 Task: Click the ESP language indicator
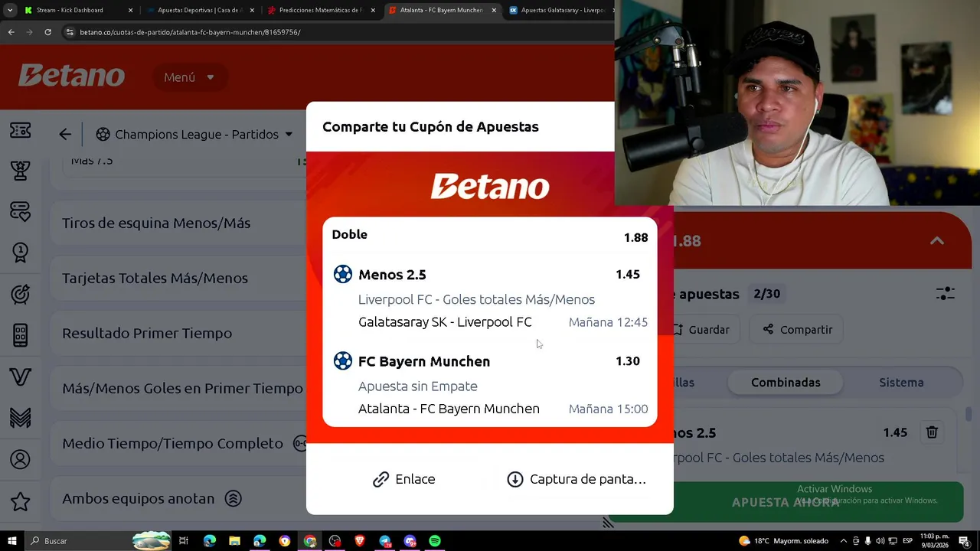[x=907, y=541]
